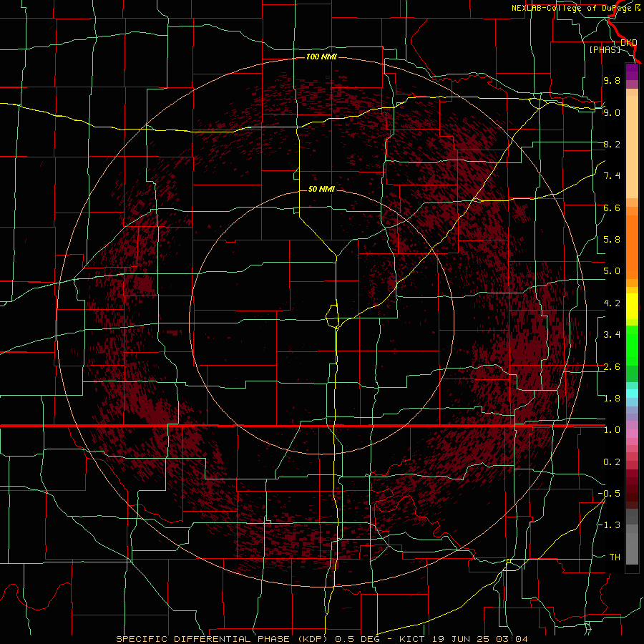644x644 pixels.
Task: Click the '50 NMI' range ring label
Action: click(321, 189)
